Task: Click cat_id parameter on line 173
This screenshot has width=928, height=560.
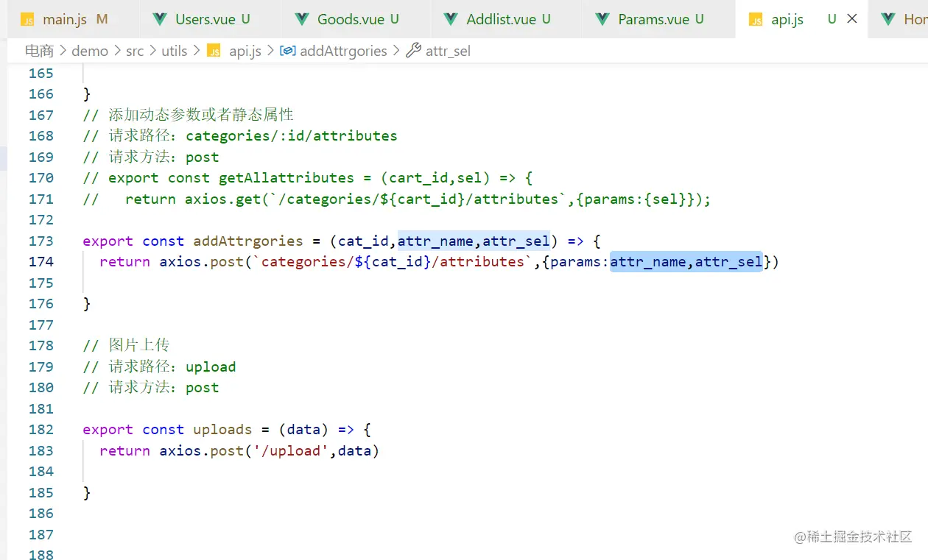Action: (364, 241)
